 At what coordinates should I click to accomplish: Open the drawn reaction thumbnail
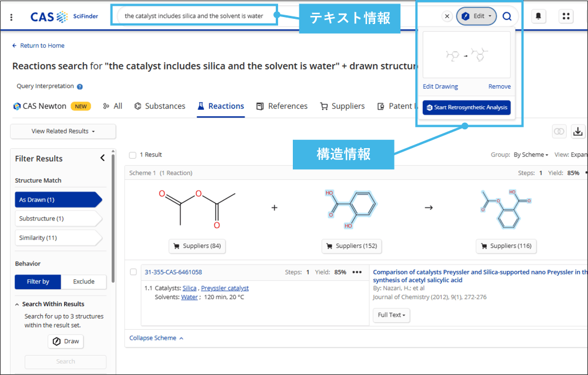(466, 55)
